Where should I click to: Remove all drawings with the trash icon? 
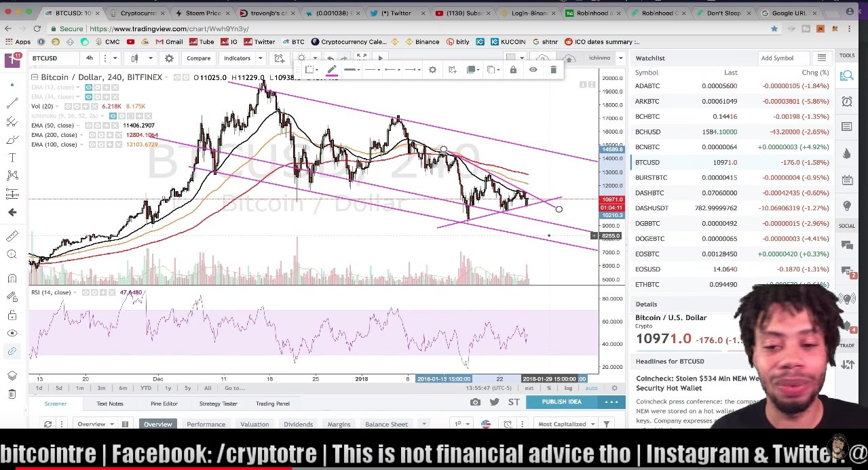point(12,394)
